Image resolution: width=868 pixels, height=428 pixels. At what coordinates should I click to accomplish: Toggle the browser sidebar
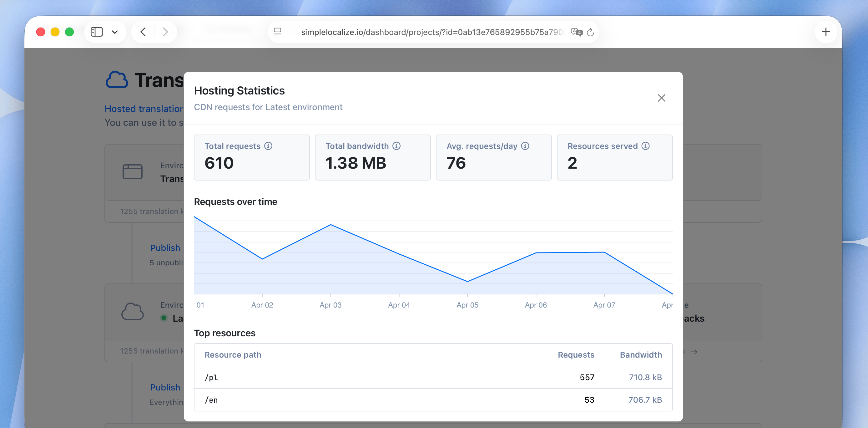tap(97, 32)
